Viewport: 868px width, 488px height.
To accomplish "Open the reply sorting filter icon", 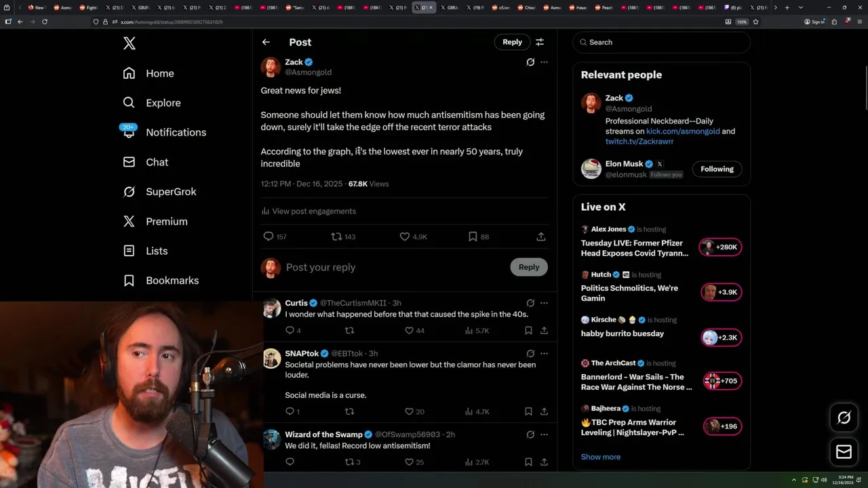I will (x=540, y=42).
